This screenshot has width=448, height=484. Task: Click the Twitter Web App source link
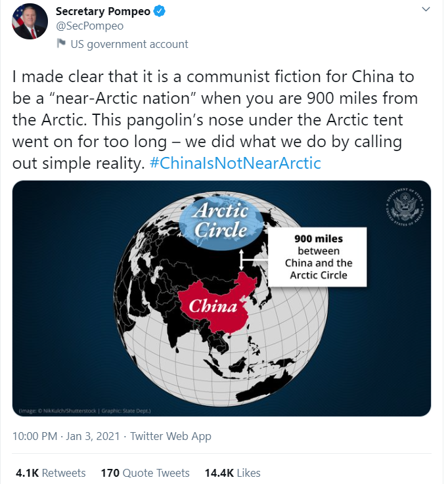click(171, 436)
